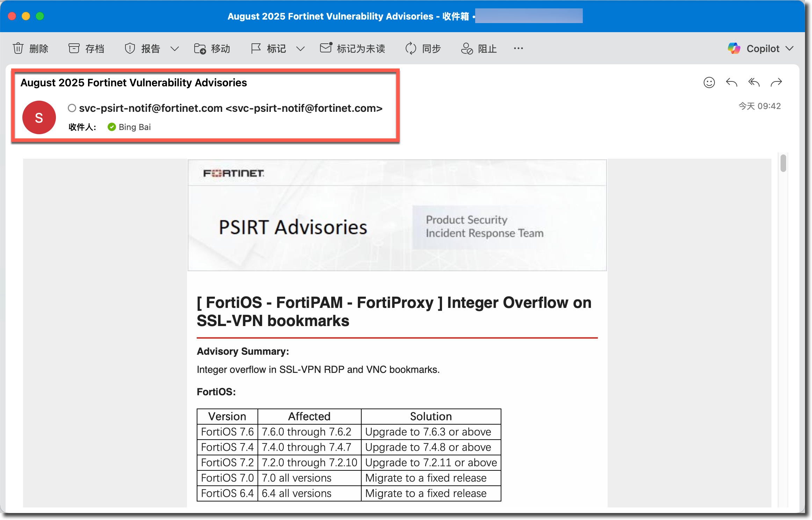Expand the 报告 dropdown arrow

175,49
